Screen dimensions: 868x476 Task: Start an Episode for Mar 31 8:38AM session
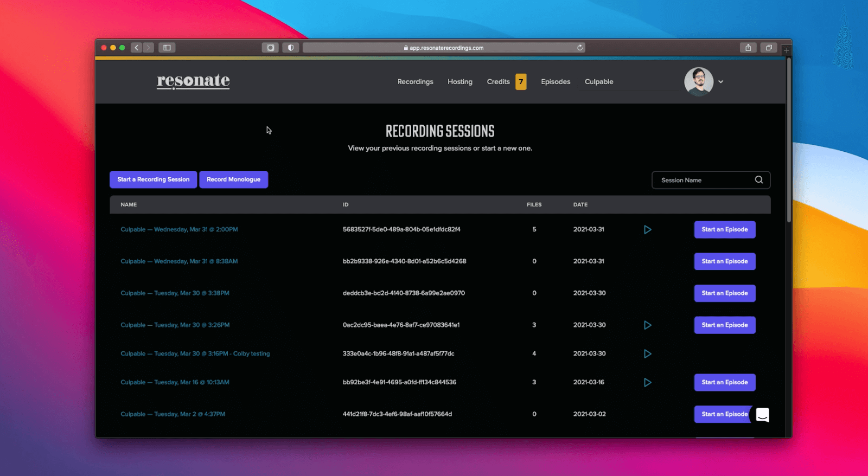(725, 261)
